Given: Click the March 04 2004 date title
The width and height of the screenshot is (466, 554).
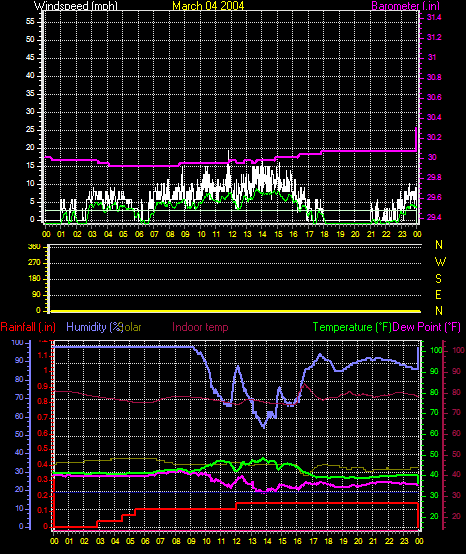Looking at the screenshot, I should point(208,6).
